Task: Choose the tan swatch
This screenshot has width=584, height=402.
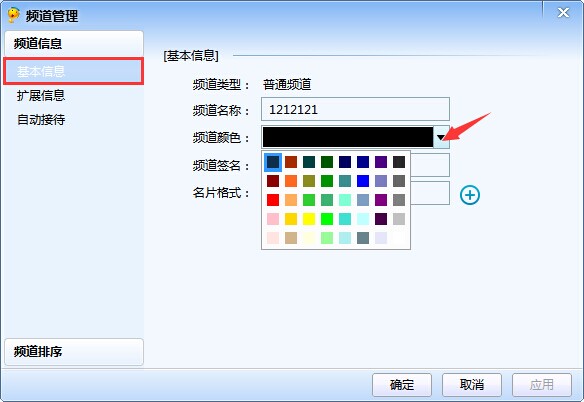Action: coord(291,238)
